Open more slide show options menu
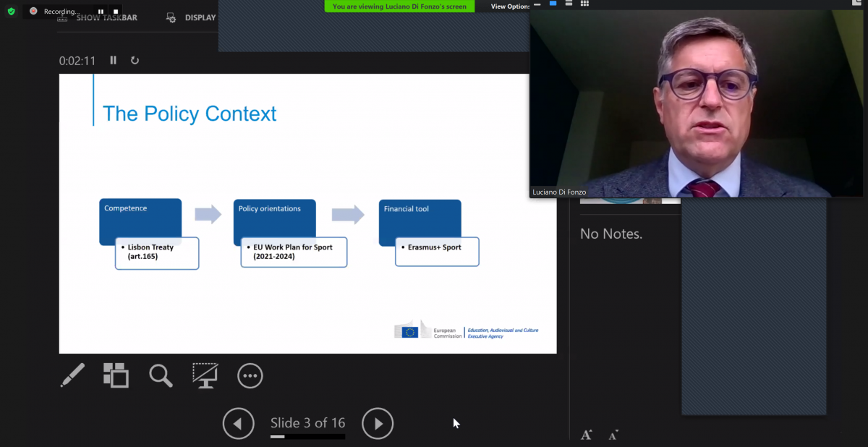Image resolution: width=868 pixels, height=447 pixels. click(x=250, y=375)
